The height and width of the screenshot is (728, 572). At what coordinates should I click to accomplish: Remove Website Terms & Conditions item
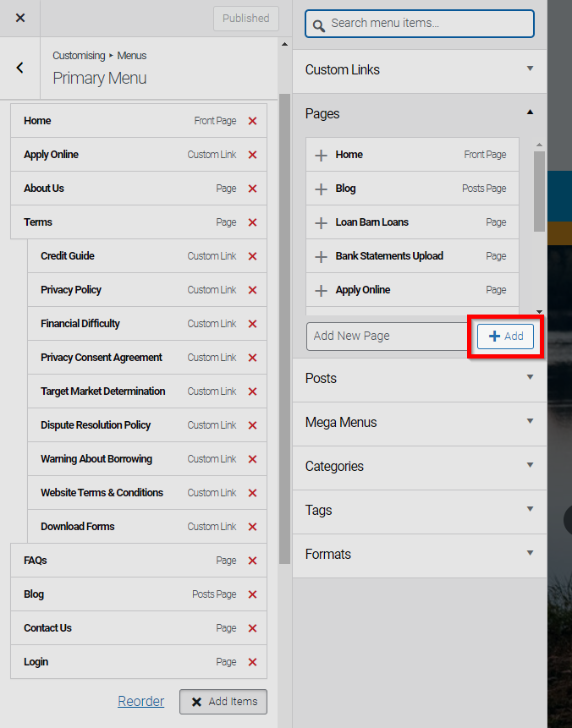[x=252, y=493]
